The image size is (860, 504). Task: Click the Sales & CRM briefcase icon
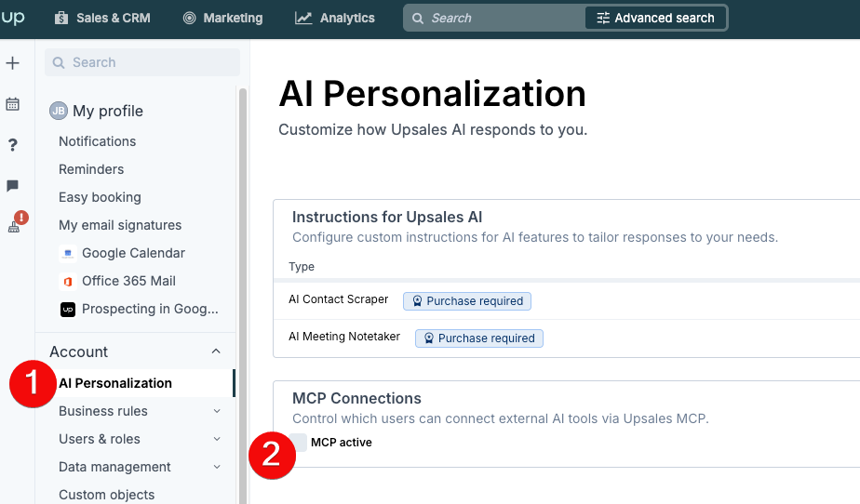click(61, 18)
